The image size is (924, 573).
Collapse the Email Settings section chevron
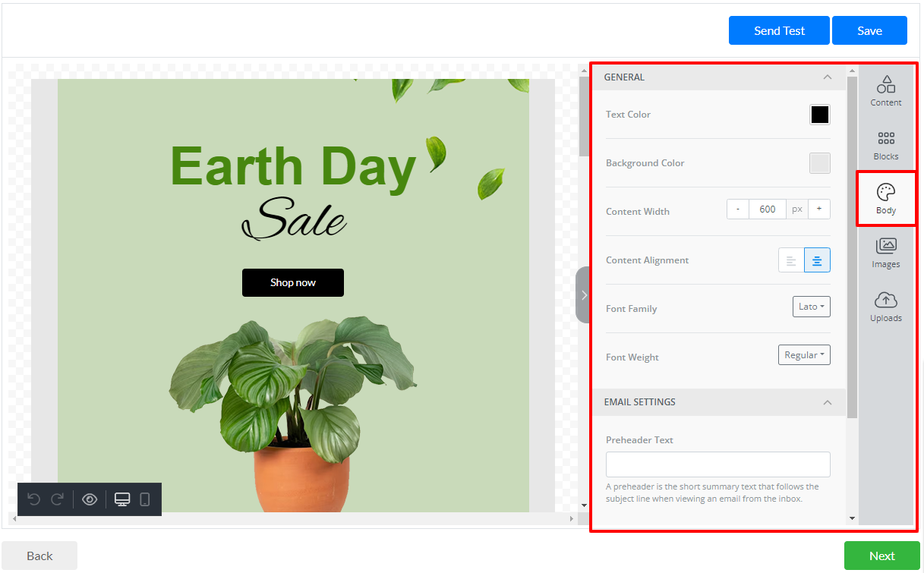coord(828,402)
